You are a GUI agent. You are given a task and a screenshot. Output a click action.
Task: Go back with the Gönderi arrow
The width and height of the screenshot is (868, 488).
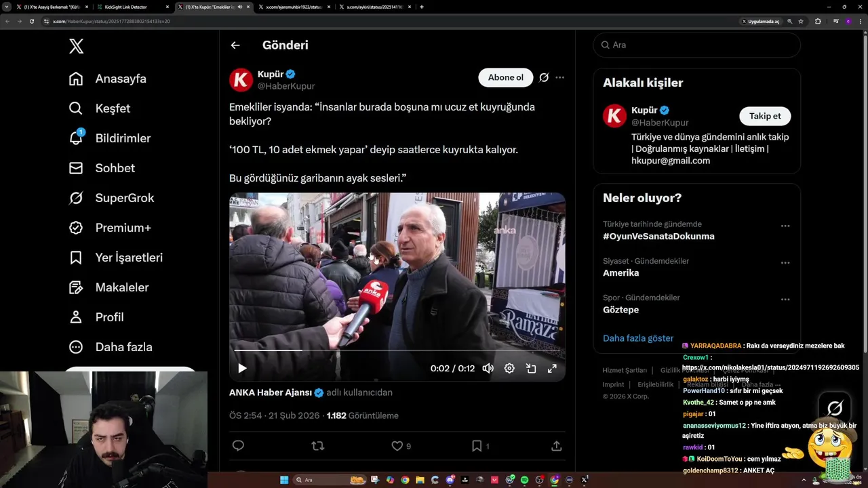(x=235, y=45)
